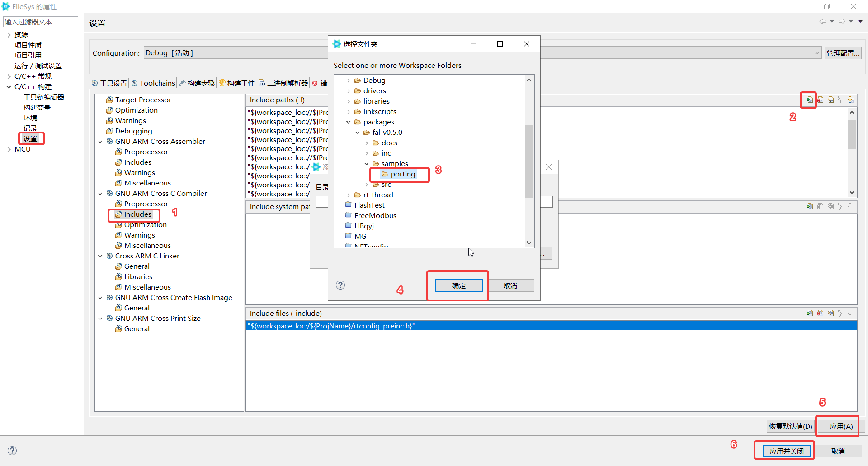
Task: Add a new include path entry
Action: click(x=809, y=100)
